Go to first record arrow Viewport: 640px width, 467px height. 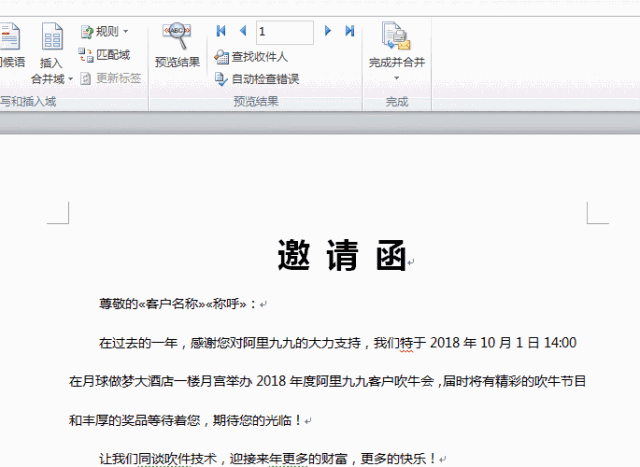tap(221, 31)
